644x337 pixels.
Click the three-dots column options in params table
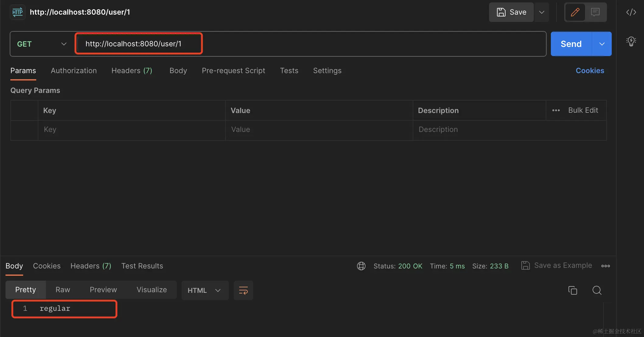(556, 110)
